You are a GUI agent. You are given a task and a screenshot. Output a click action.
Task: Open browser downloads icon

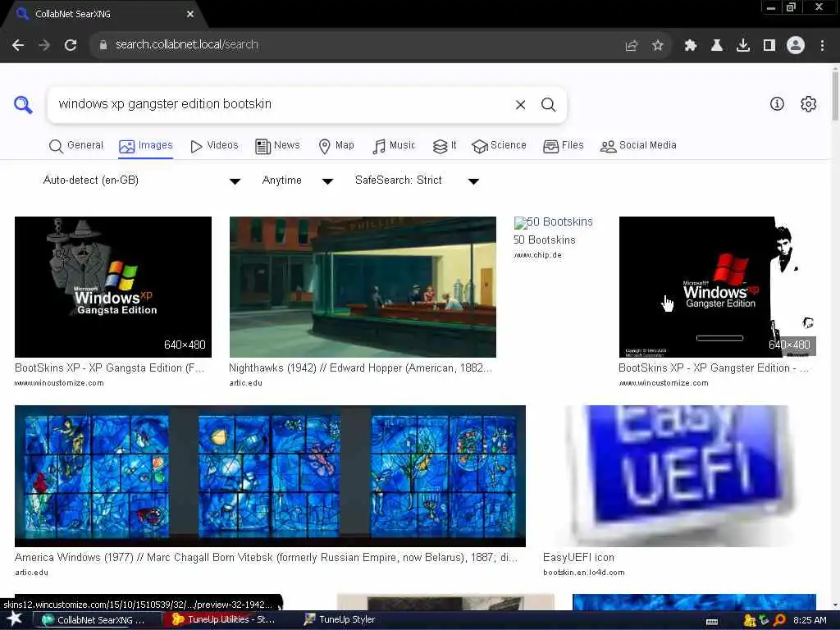(743, 46)
